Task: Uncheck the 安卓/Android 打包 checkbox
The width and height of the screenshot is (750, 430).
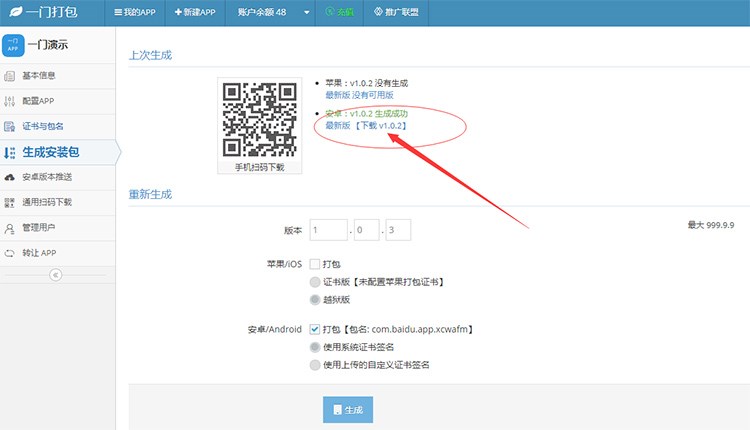Action: tap(315, 329)
